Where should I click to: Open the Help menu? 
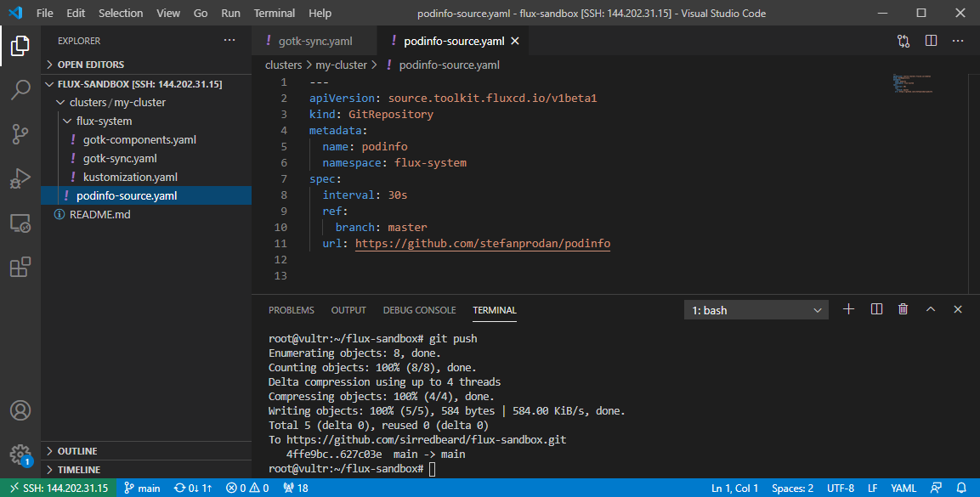320,13
